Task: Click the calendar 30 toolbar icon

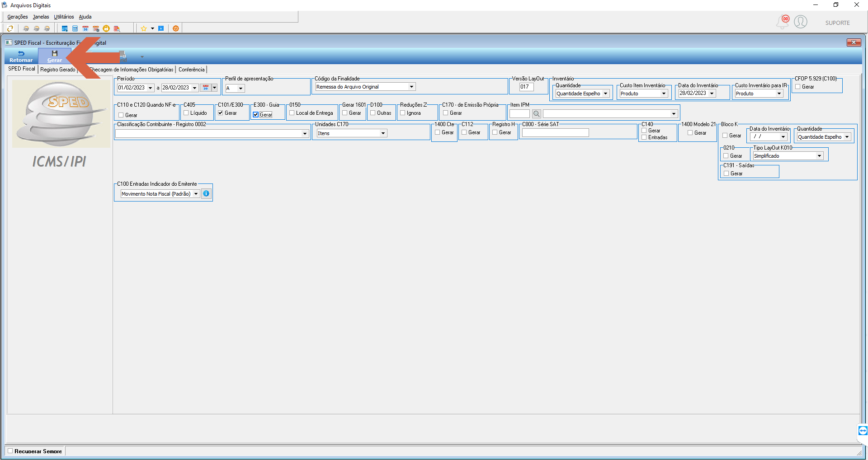Action: [85, 28]
